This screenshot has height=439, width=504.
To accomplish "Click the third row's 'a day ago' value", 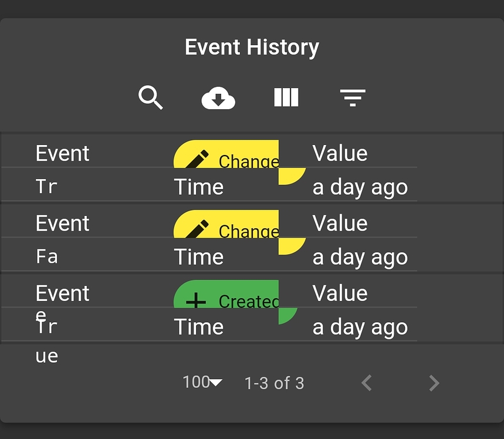I will pyautogui.click(x=360, y=327).
